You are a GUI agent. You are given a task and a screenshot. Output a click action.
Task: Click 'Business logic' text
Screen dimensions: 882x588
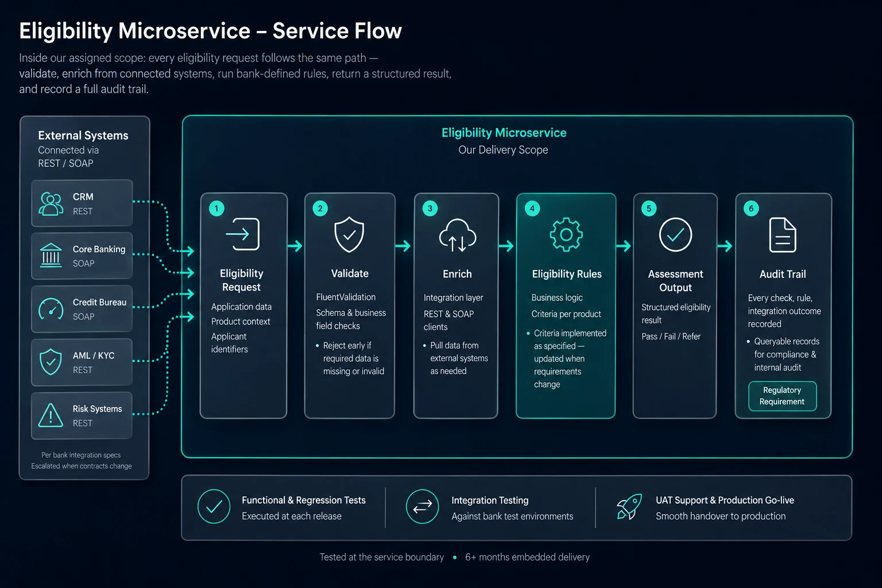[x=557, y=297]
